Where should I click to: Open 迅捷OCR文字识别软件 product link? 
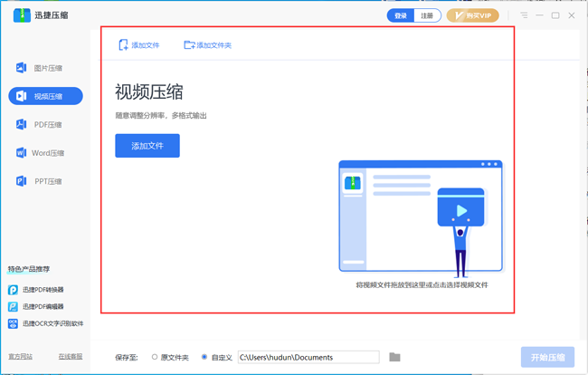pyautogui.click(x=52, y=323)
